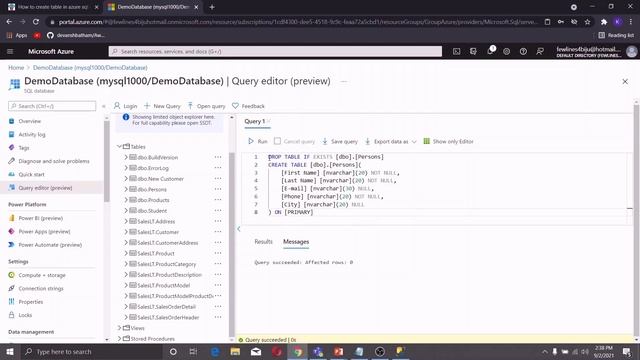Click the Home breadcrumb link
The image size is (640, 360).
coord(16,67)
